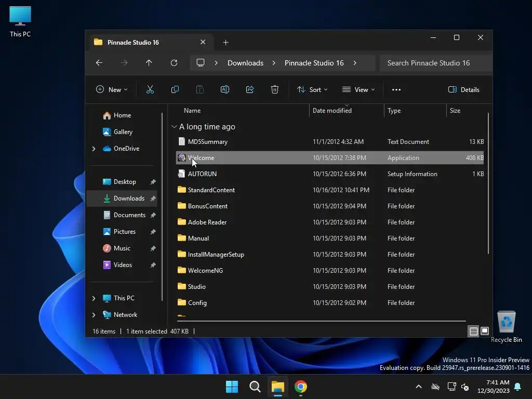Click the PC monitor icon in address bar

[201, 63]
